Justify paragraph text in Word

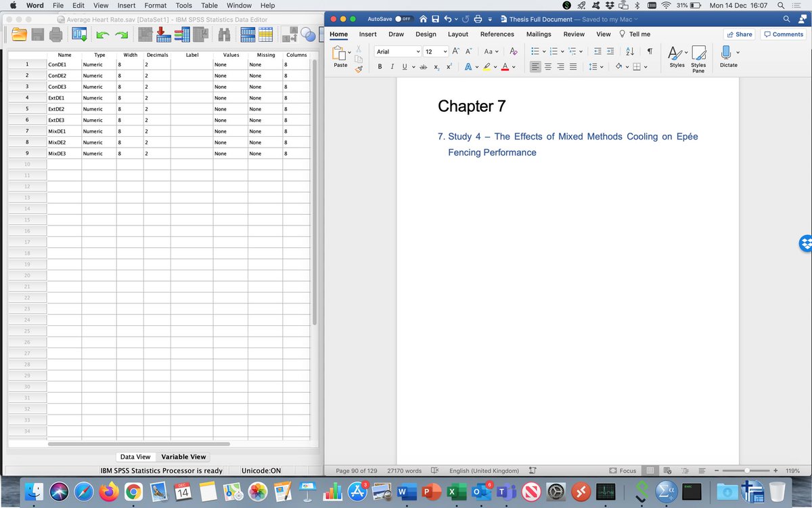(x=573, y=66)
